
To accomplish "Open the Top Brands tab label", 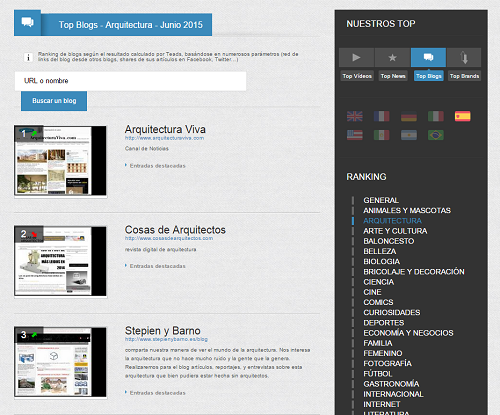I will 464,76.
